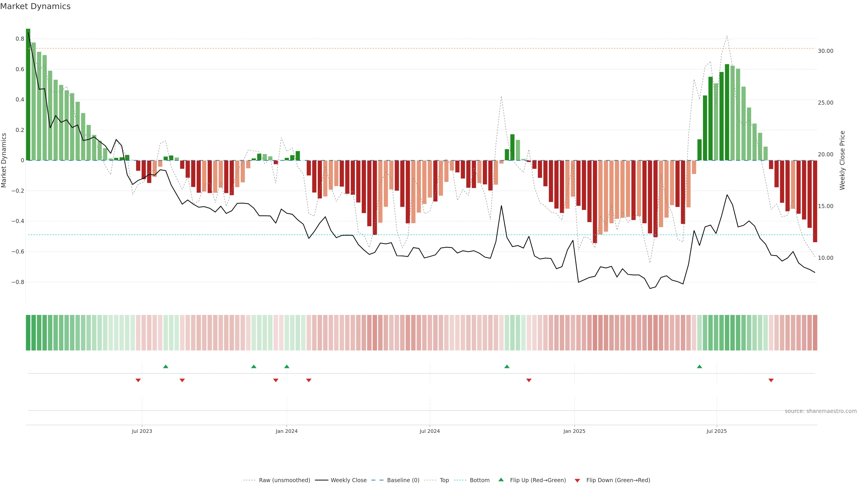The height and width of the screenshot is (488, 868).
Task: Click first red flip-down marker before Jul 2023
Action: tap(138, 380)
